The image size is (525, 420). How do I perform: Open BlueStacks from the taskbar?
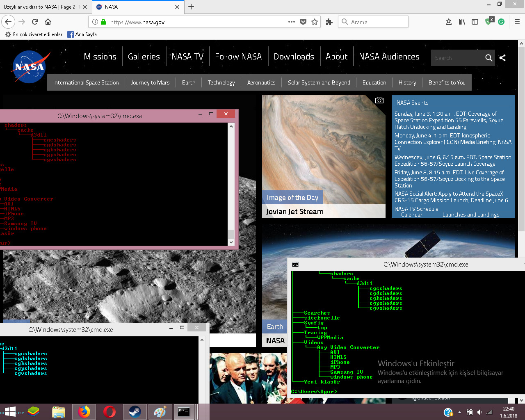pyautogui.click(x=34, y=412)
